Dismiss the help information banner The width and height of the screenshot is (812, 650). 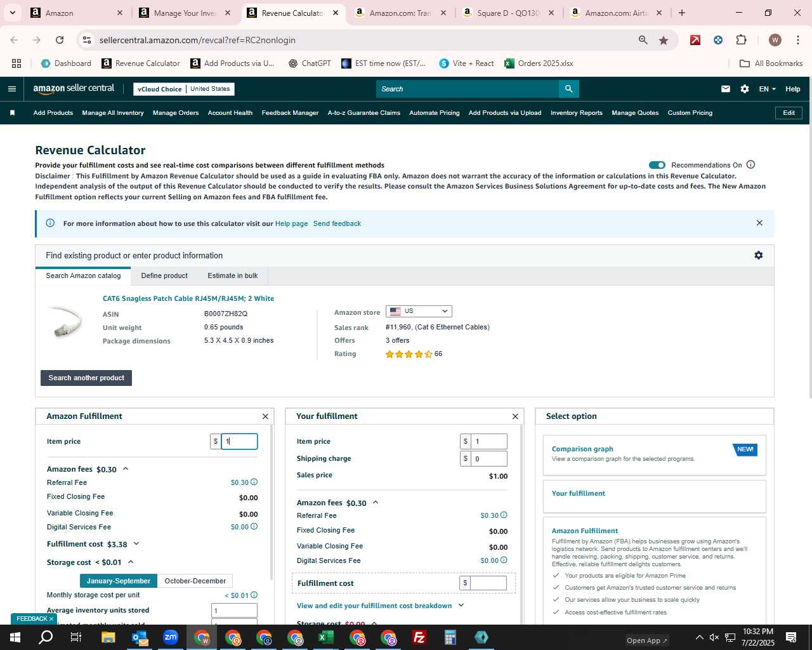(759, 223)
